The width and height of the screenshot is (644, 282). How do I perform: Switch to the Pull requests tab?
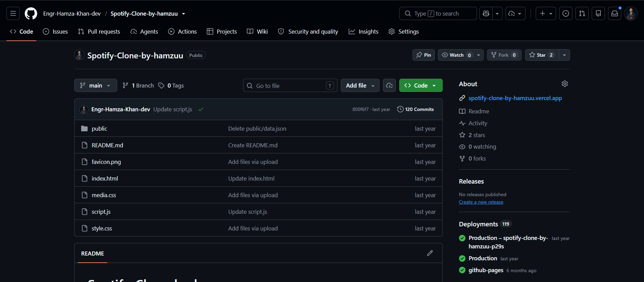[x=99, y=32]
